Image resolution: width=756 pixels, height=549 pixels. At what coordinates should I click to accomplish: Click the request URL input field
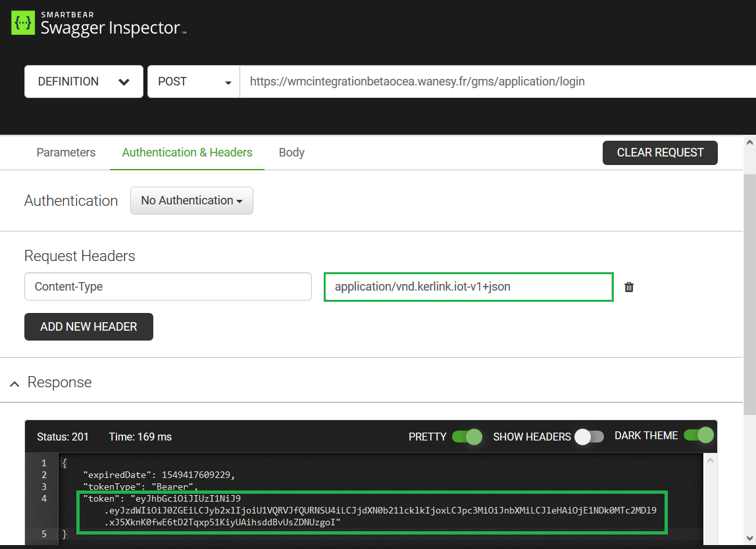click(x=493, y=82)
